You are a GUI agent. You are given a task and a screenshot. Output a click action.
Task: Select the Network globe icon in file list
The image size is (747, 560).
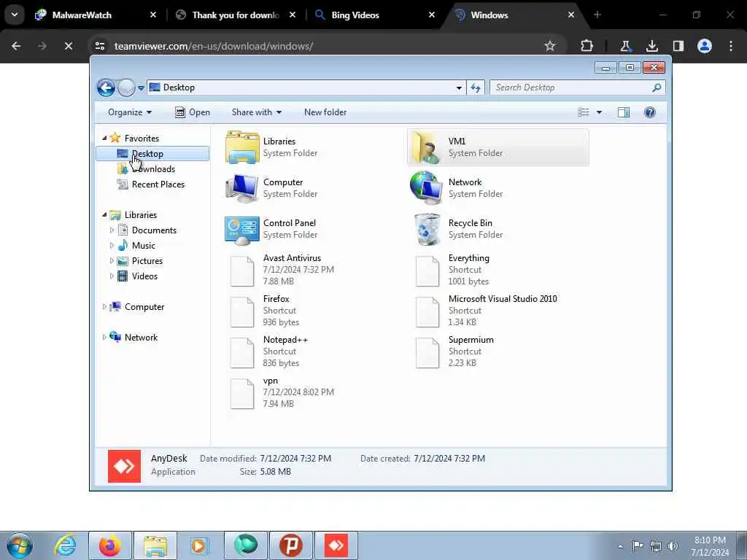pyautogui.click(x=426, y=188)
